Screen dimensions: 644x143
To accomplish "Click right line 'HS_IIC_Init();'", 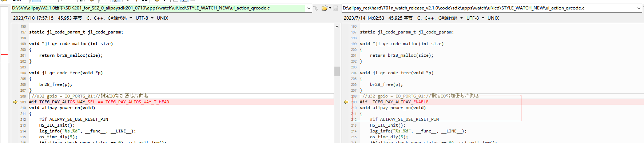I will (387, 125).
